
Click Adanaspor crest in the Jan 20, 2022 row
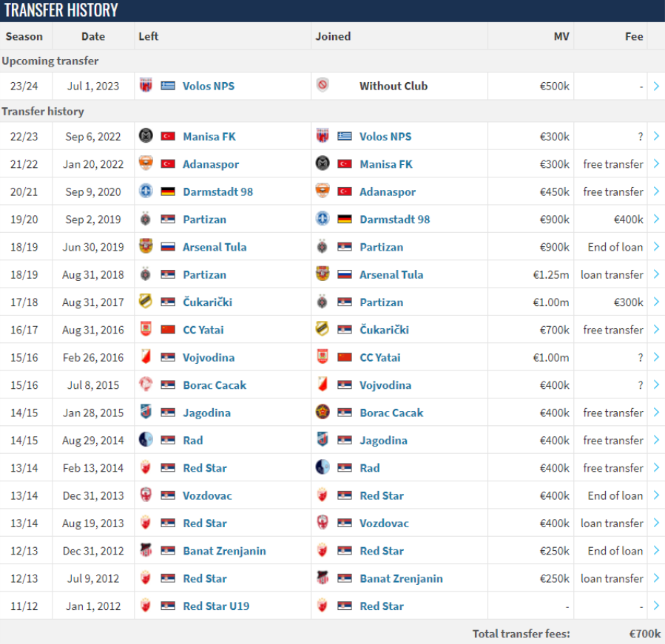point(146,163)
